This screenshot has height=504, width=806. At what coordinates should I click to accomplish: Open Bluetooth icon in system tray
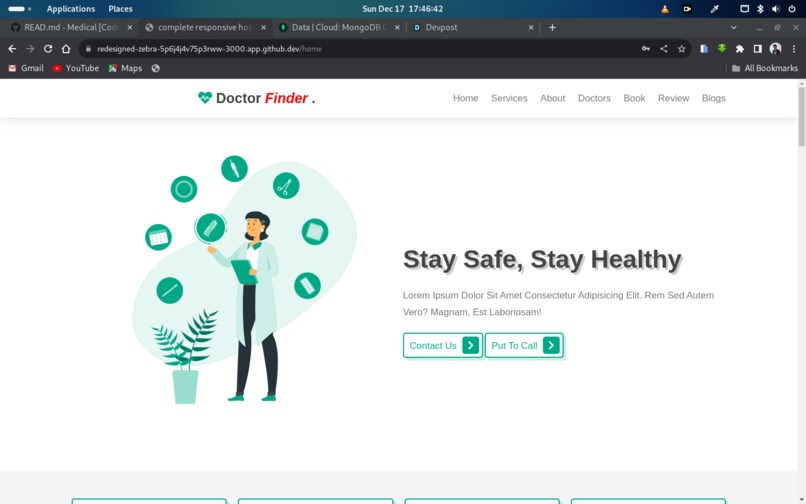[760, 9]
